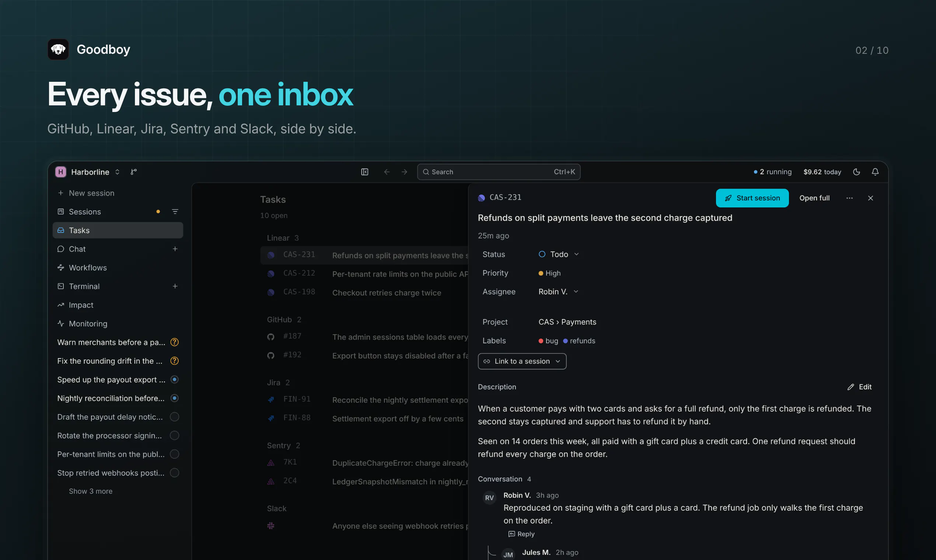Open the Link to a session dropdown
The height and width of the screenshot is (560, 936).
click(522, 361)
